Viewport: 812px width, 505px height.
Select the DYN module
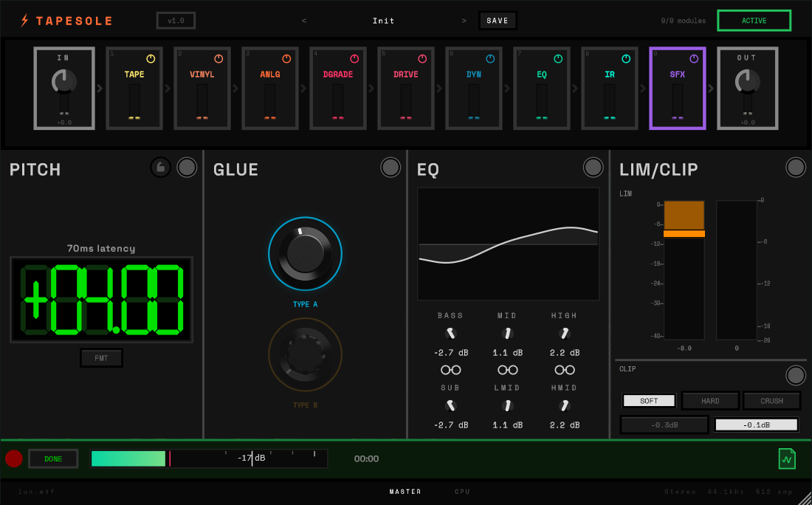(x=473, y=89)
